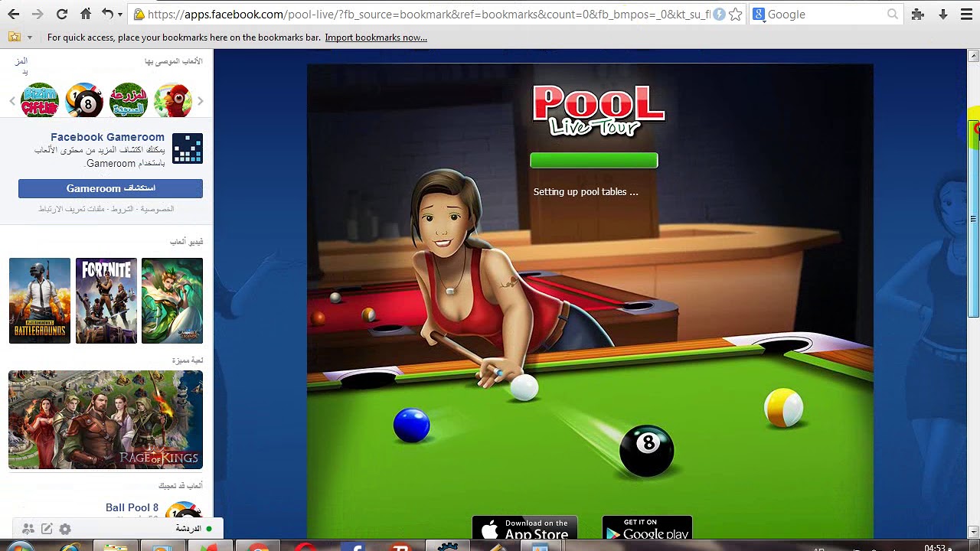
Task: Click Get it on Google Play badge
Action: click(x=647, y=529)
